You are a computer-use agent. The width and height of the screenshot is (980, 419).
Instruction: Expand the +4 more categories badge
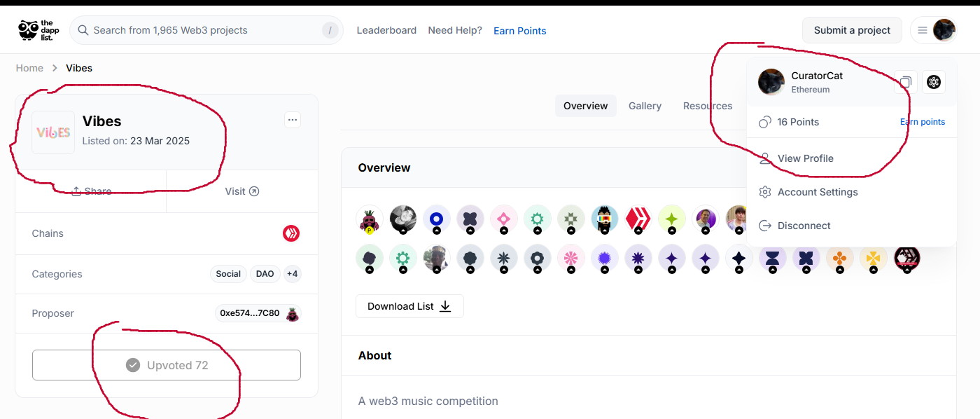click(x=293, y=274)
